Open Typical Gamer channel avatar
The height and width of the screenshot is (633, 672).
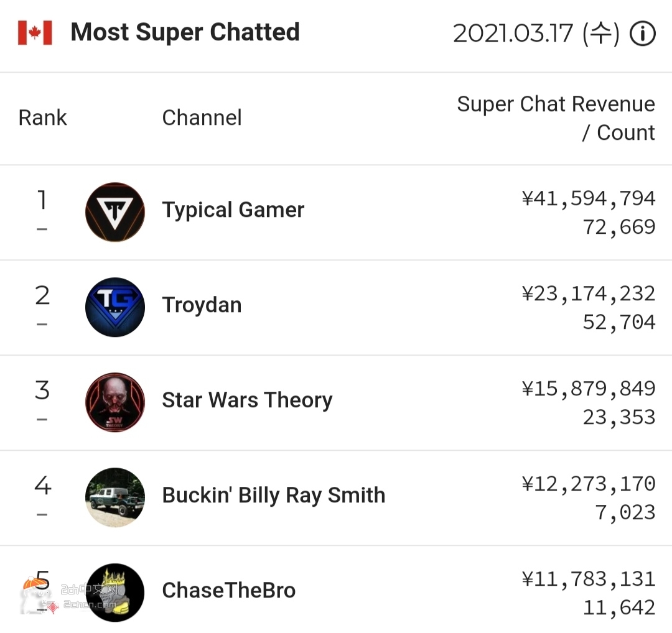(115, 212)
